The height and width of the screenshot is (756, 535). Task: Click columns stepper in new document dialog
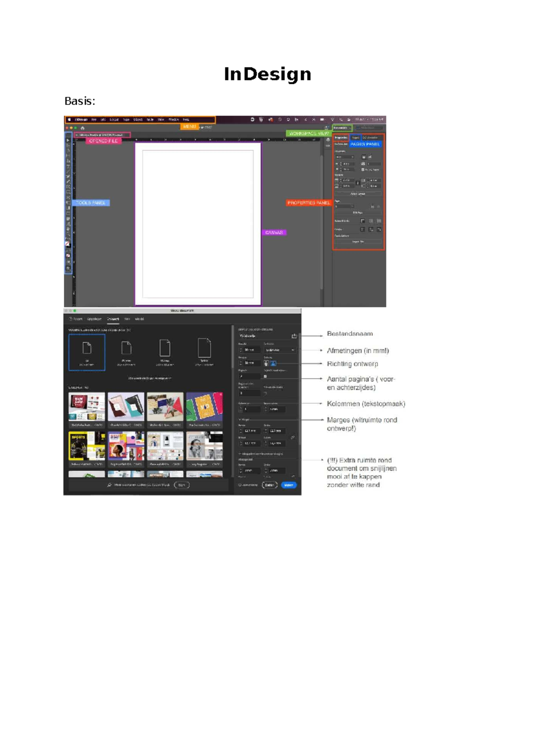click(x=241, y=409)
